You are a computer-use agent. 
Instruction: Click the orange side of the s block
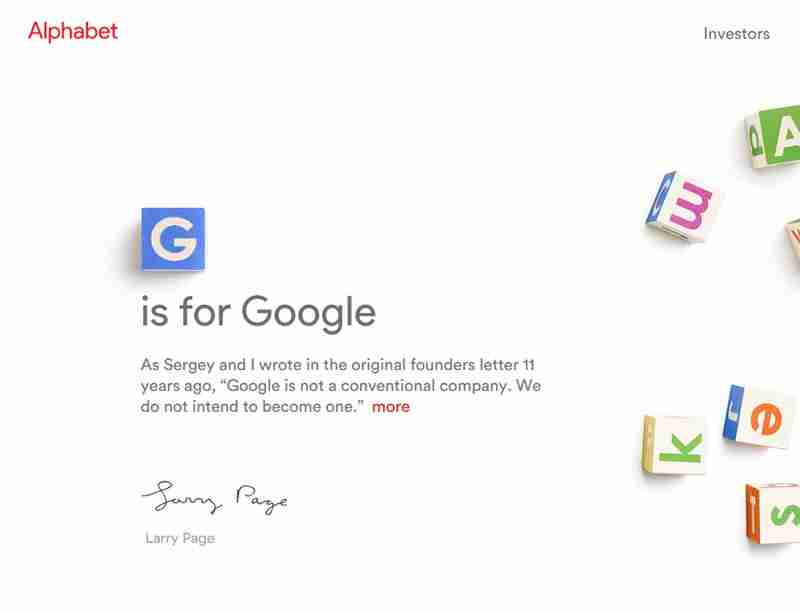[753, 512]
